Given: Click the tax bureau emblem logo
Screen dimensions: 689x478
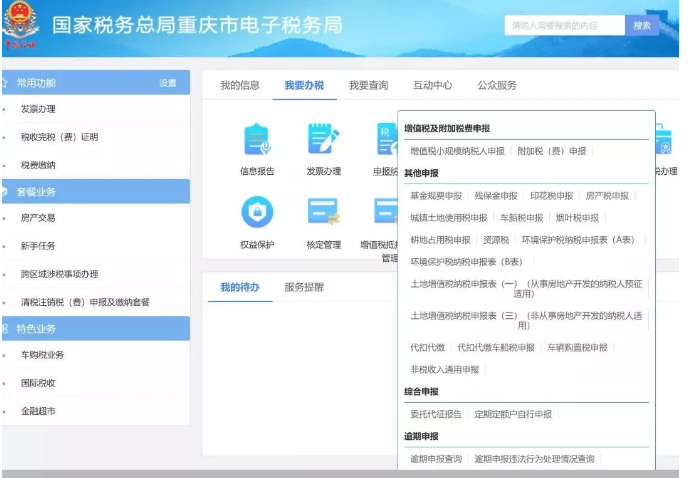Looking at the screenshot, I should click(x=19, y=24).
